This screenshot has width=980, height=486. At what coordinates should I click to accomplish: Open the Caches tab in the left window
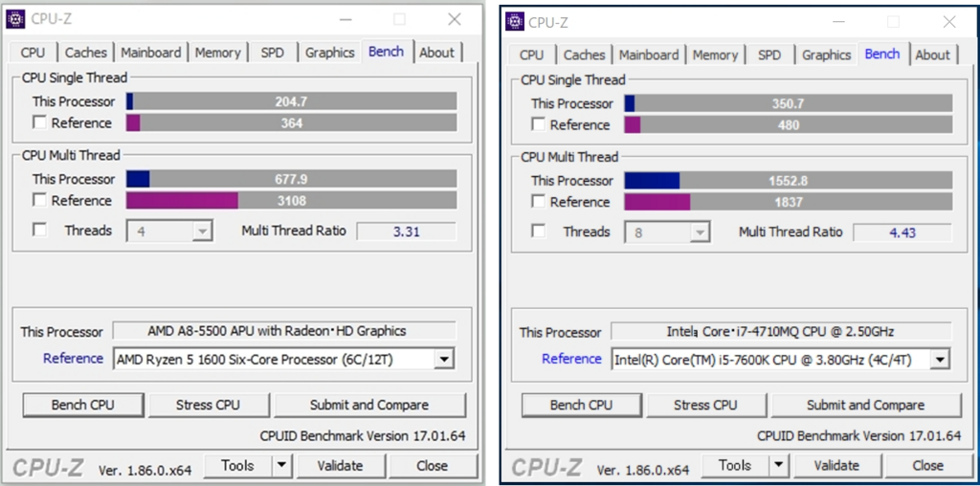(85, 53)
